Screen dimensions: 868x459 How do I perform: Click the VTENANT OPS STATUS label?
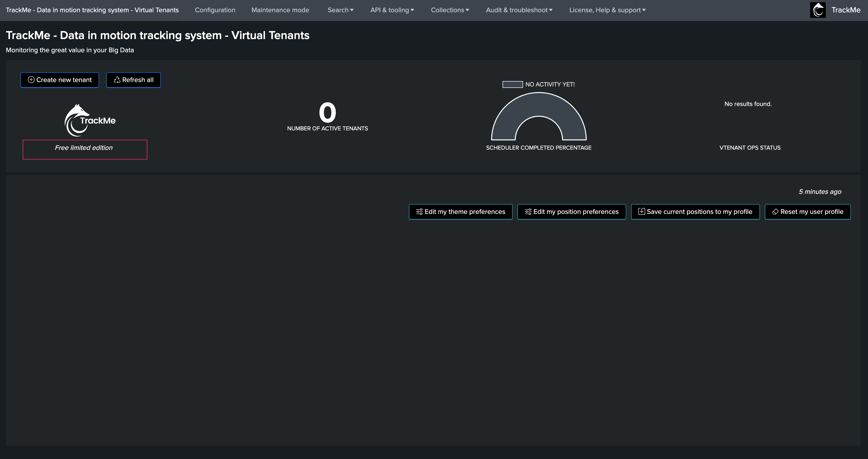(750, 148)
